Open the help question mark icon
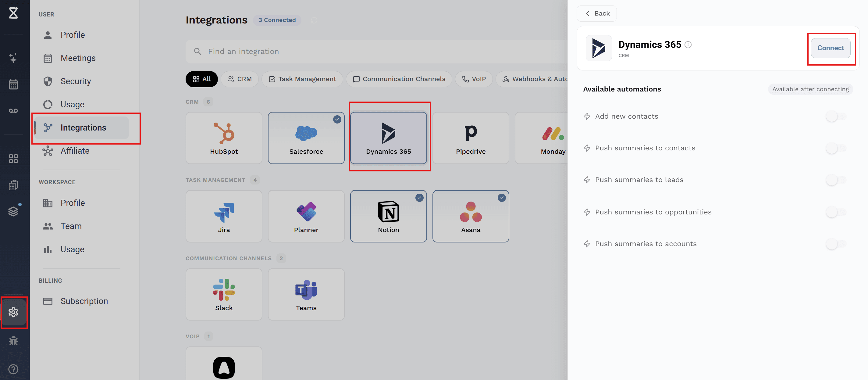Viewport: 868px width, 380px height. pyautogui.click(x=13, y=369)
